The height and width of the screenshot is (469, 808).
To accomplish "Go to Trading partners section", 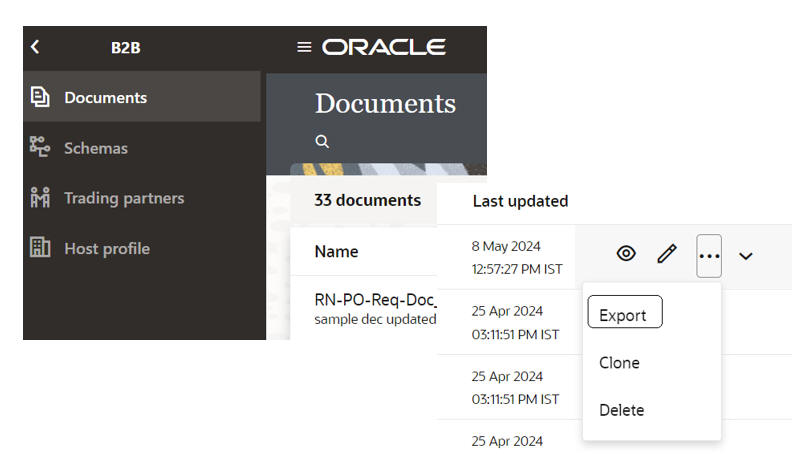I will click(x=124, y=198).
